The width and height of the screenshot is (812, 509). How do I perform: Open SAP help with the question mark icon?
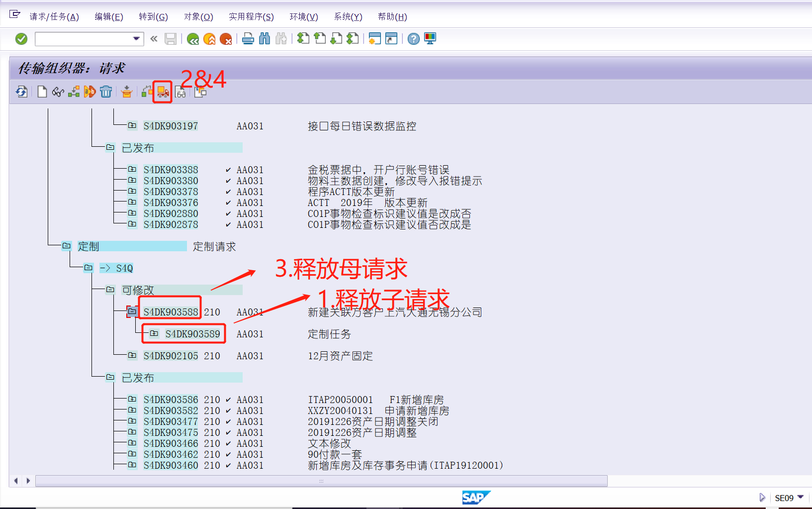click(x=413, y=39)
